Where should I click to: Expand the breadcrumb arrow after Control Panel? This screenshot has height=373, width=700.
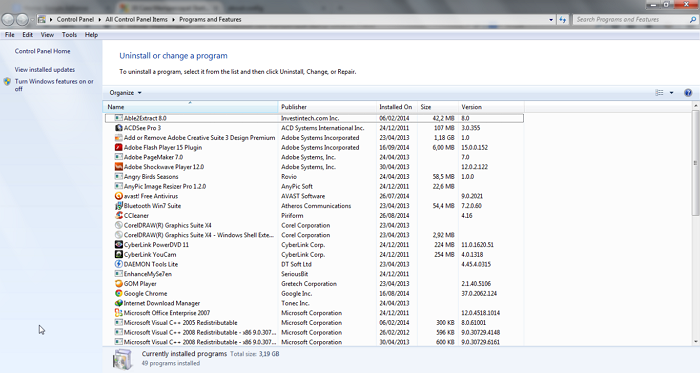[100, 20]
